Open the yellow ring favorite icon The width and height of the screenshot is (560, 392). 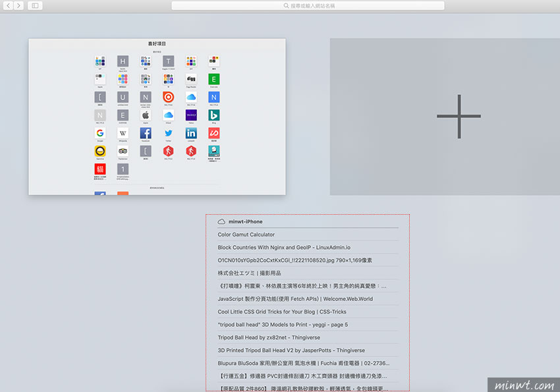100,151
